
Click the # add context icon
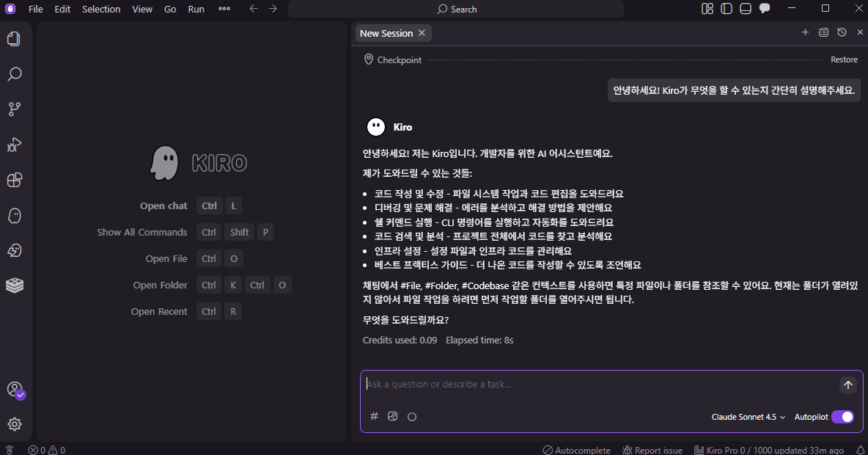click(x=374, y=416)
